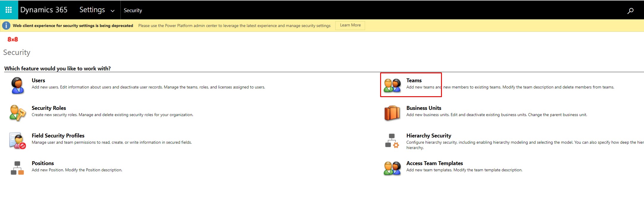Click the Learn More button

[350, 25]
